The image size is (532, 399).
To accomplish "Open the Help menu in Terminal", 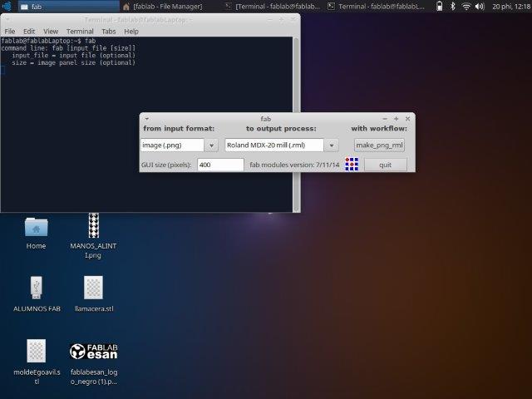I will [131, 32].
